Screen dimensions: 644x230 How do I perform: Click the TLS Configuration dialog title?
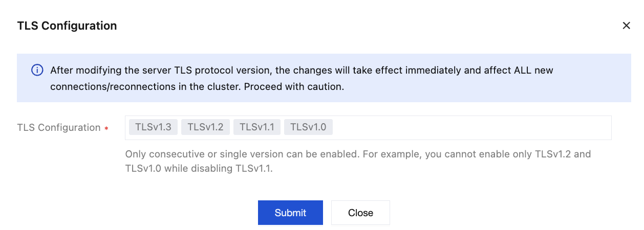click(67, 26)
